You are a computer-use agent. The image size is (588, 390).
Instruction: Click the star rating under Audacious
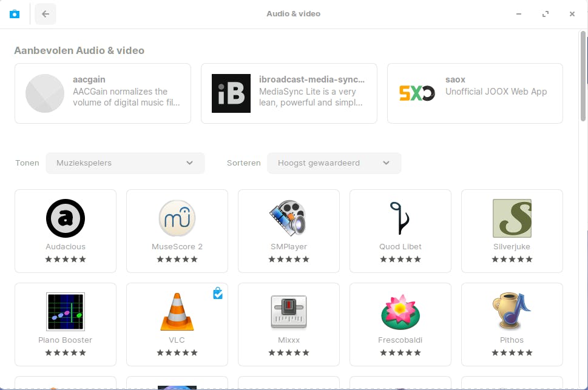66,259
